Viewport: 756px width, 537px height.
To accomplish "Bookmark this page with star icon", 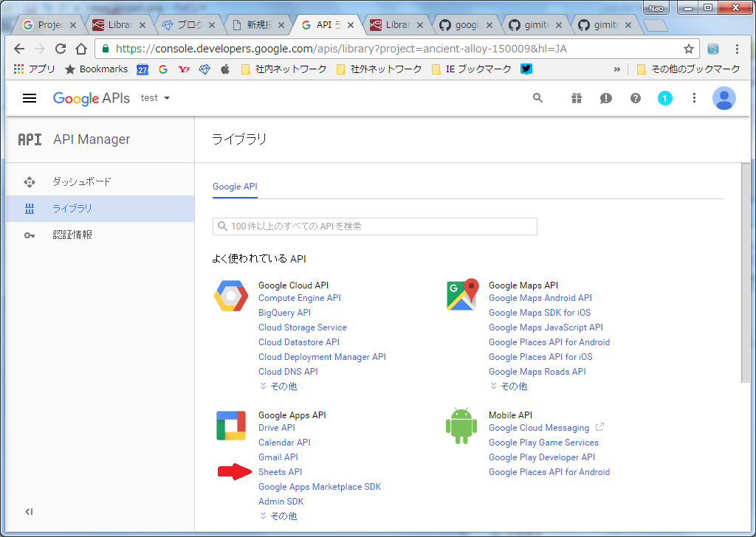I will tap(689, 49).
